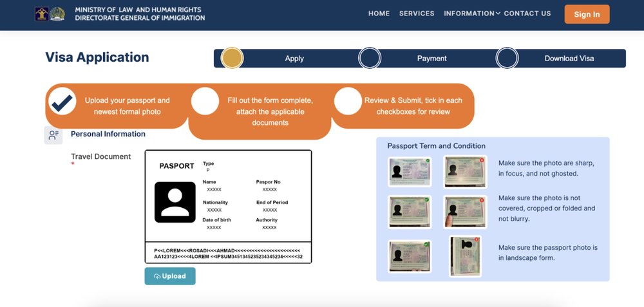The width and height of the screenshot is (644, 307).
Task: Select the Payment step circle
Action: pyautogui.click(x=370, y=58)
